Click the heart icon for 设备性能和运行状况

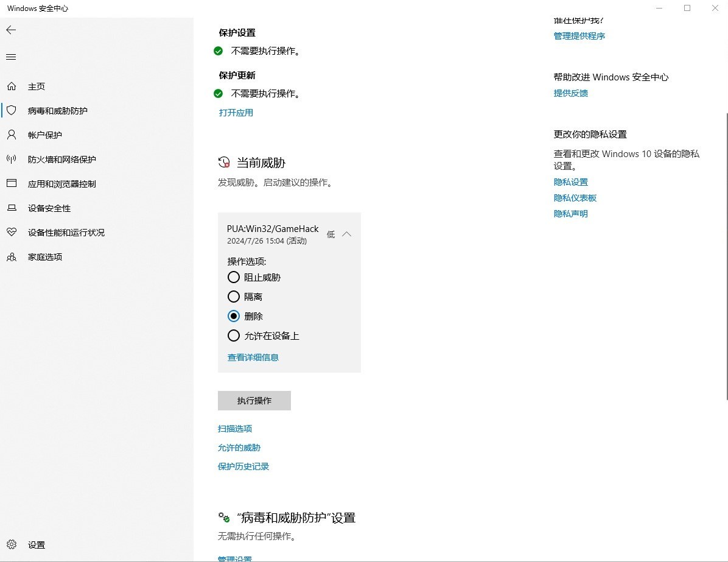pyautogui.click(x=12, y=232)
